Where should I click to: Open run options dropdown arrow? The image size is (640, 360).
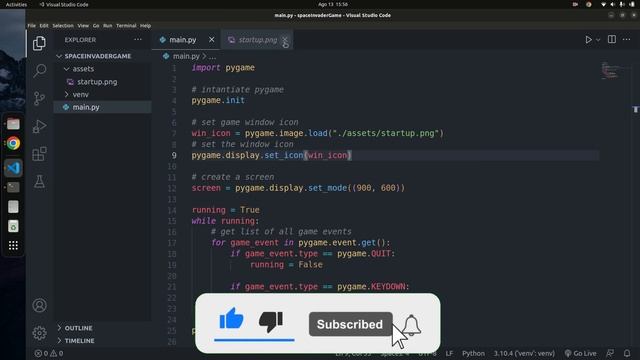[x=598, y=40]
